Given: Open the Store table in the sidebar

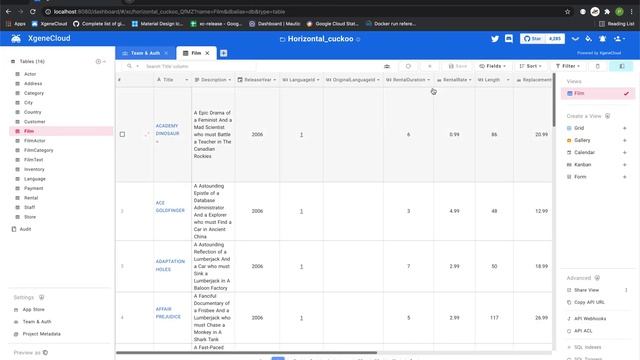Looking at the screenshot, I should tap(30, 217).
